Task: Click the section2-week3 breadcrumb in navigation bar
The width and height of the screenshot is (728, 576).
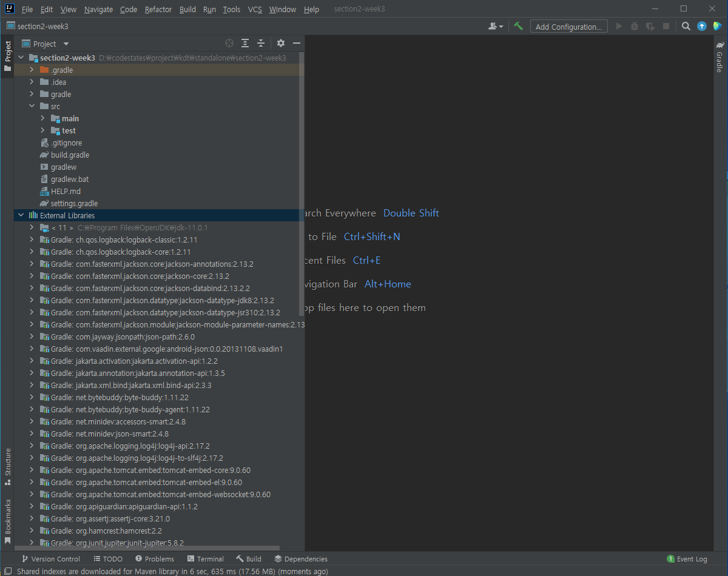Action: click(x=37, y=26)
